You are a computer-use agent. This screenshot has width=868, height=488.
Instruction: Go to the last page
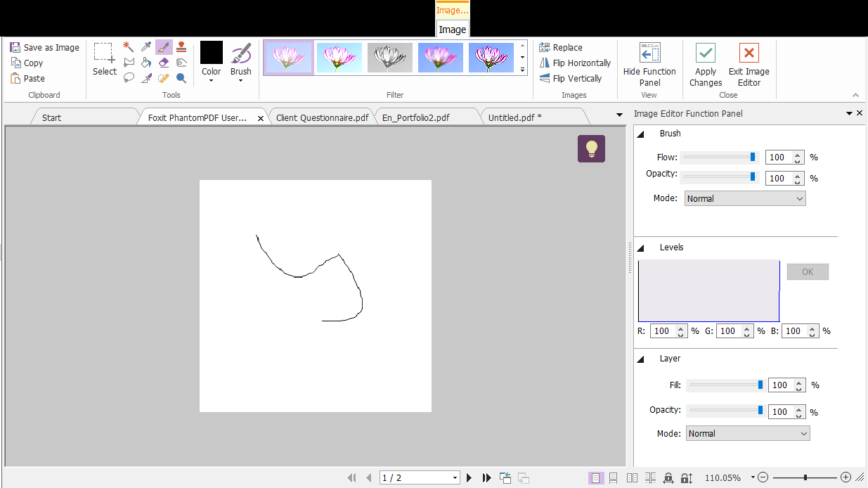(486, 478)
